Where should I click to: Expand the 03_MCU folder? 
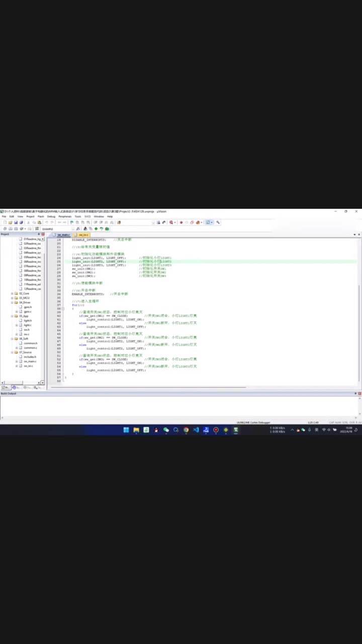12,298
